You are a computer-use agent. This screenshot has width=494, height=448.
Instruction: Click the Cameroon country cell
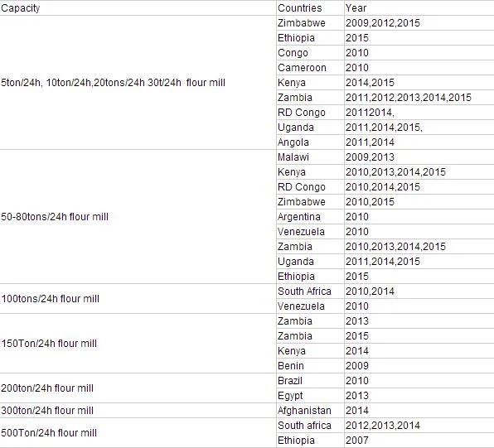point(310,67)
